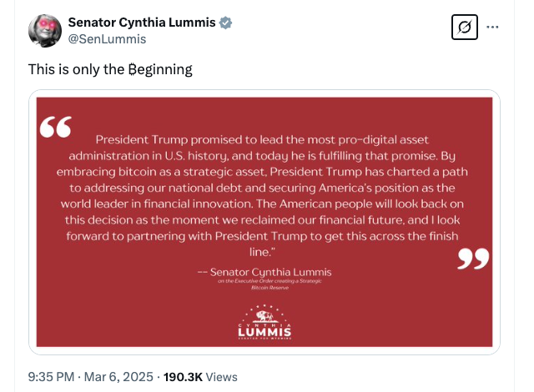Open the Senator Cynthia Lummis display name
534x392 pixels.
[x=141, y=23]
